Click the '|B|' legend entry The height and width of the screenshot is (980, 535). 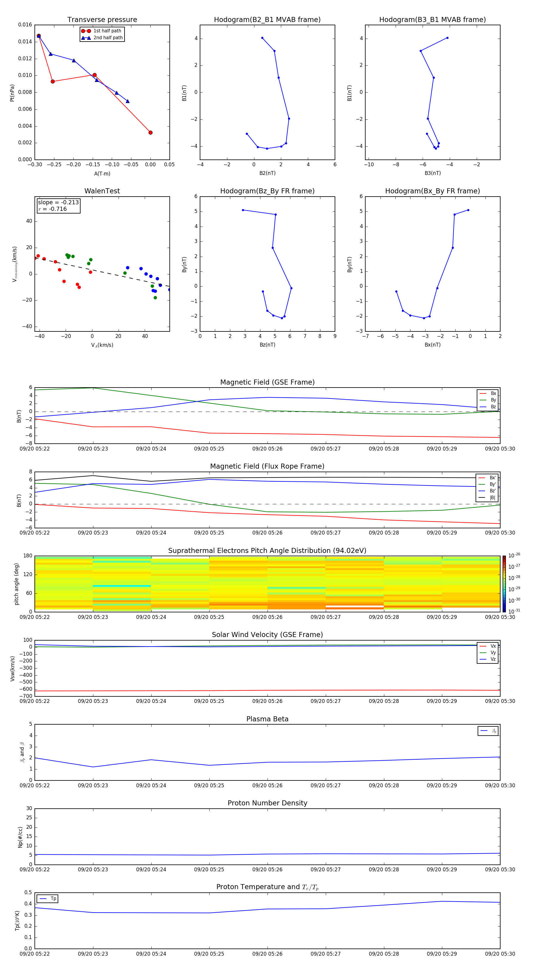coord(487,498)
